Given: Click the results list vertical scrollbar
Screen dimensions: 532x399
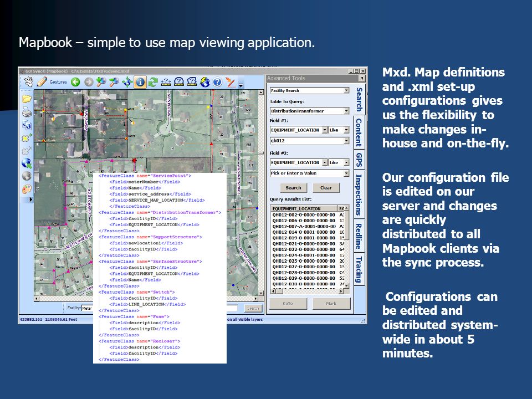Looking at the screenshot, I should [346, 247].
